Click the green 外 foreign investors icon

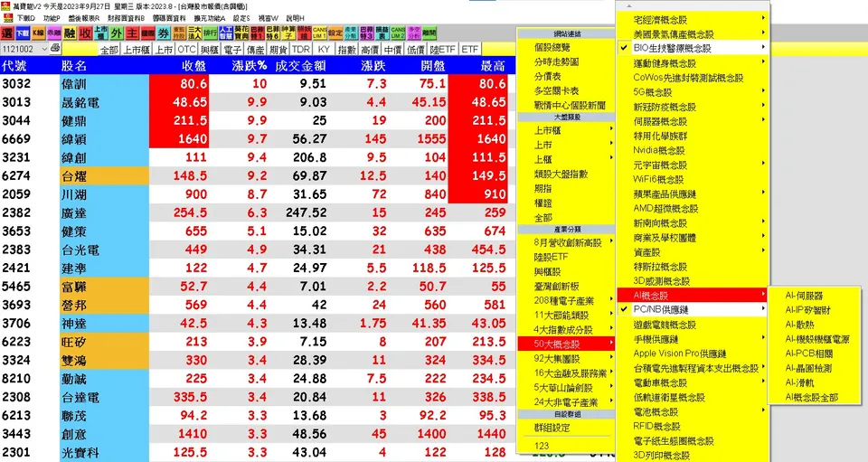117,33
